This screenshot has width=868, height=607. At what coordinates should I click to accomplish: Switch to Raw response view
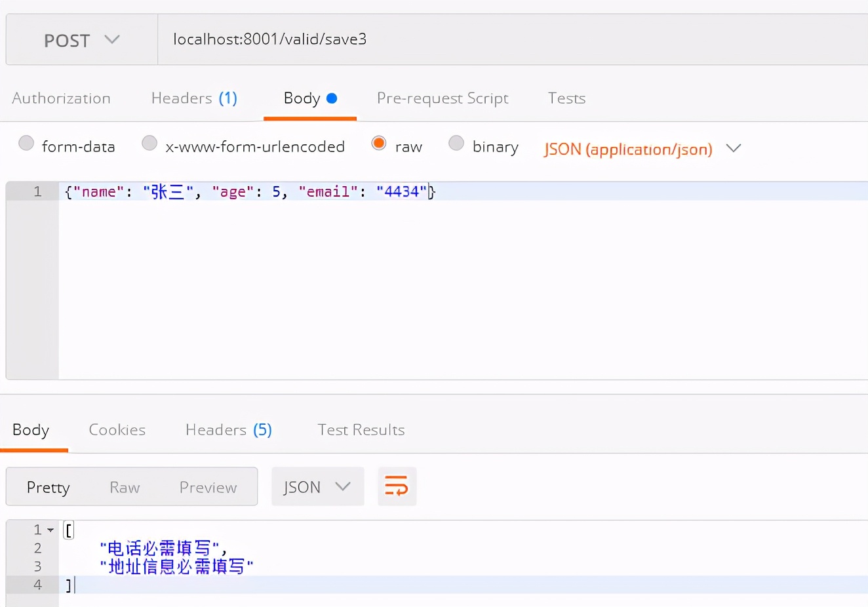point(125,487)
